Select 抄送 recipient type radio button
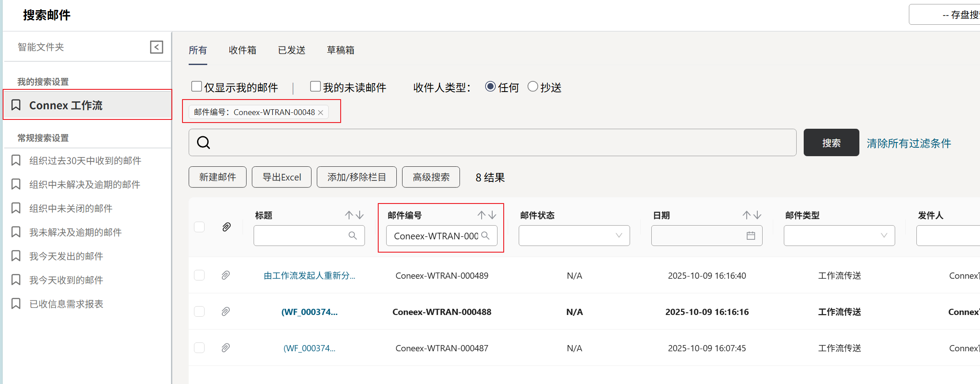Image resolution: width=980 pixels, height=384 pixels. [x=533, y=86]
